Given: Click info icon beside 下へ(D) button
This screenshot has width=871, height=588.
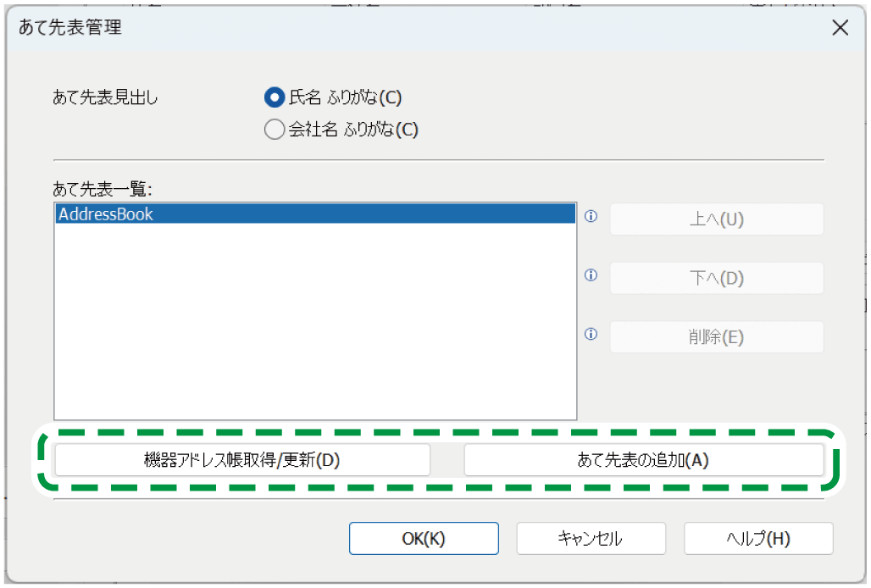Looking at the screenshot, I should click(591, 275).
